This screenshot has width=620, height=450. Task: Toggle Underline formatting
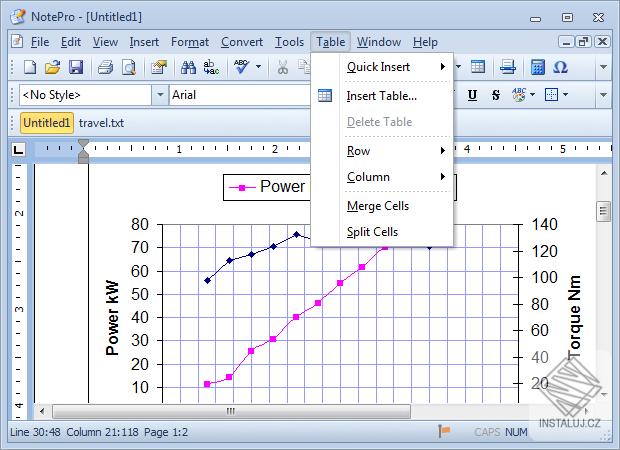(472, 95)
